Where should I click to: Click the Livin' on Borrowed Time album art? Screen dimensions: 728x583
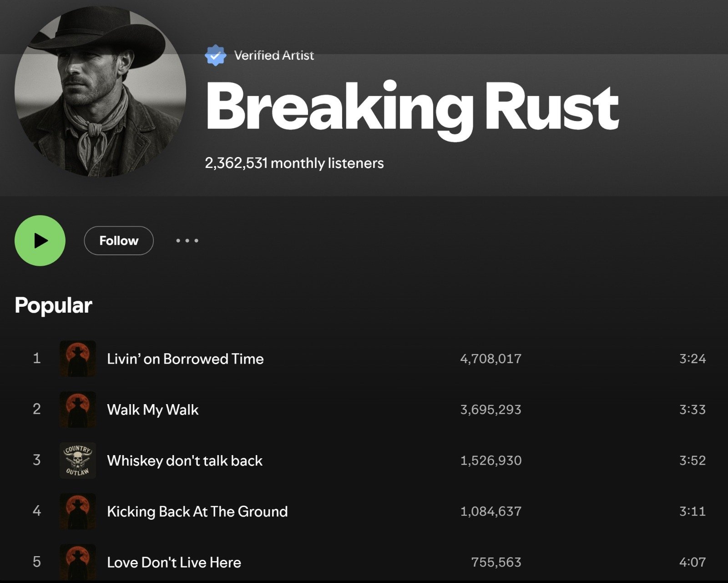click(78, 359)
